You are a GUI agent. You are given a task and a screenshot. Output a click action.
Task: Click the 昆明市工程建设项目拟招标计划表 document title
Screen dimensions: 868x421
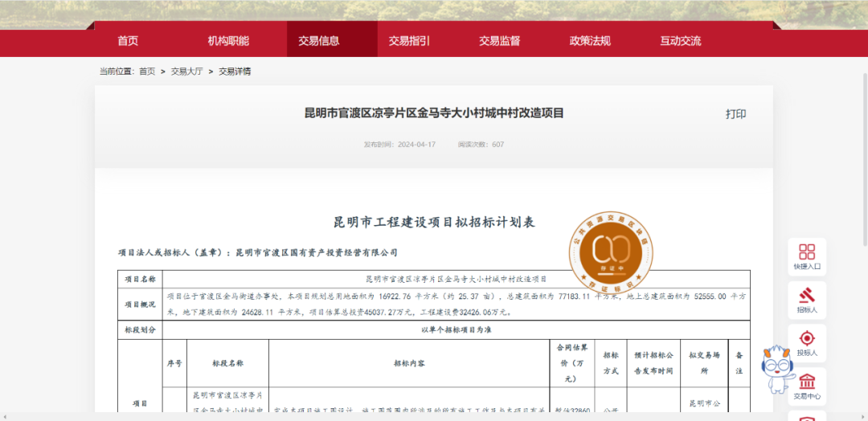(434, 222)
